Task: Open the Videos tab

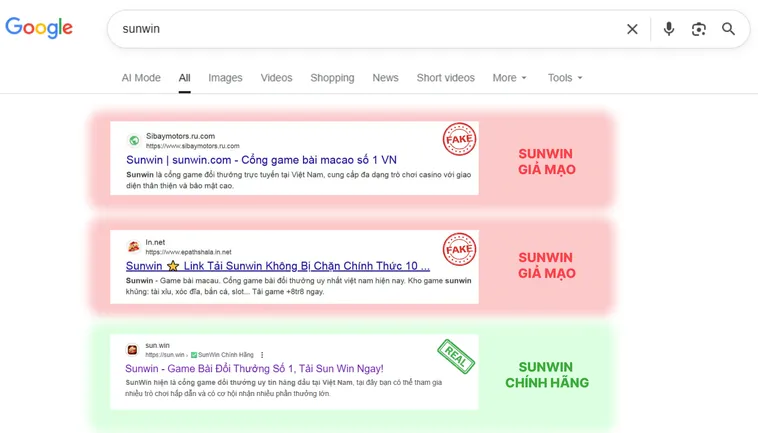Action: [x=277, y=78]
